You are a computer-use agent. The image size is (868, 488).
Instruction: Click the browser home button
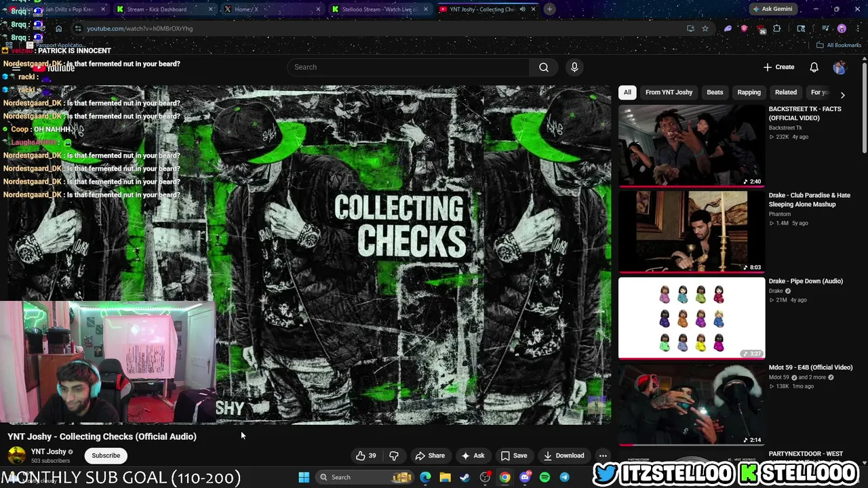coord(58,28)
